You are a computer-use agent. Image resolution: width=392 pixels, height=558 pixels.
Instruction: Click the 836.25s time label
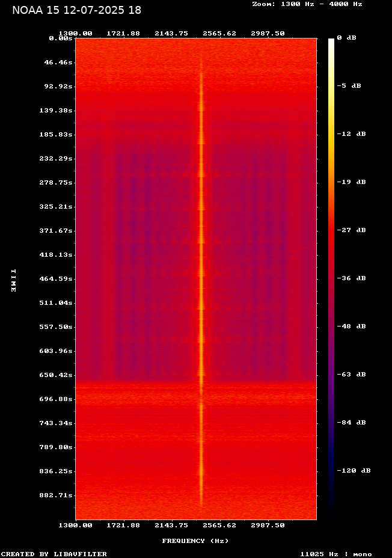(56, 471)
